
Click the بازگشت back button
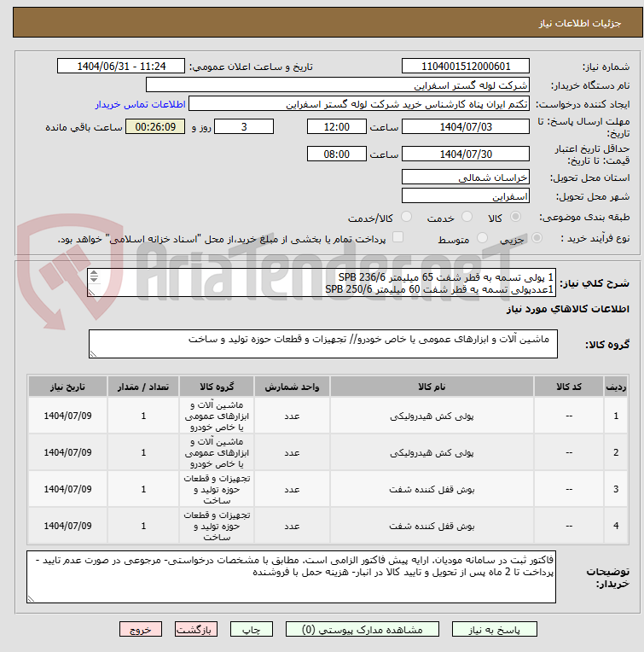tap(195, 630)
